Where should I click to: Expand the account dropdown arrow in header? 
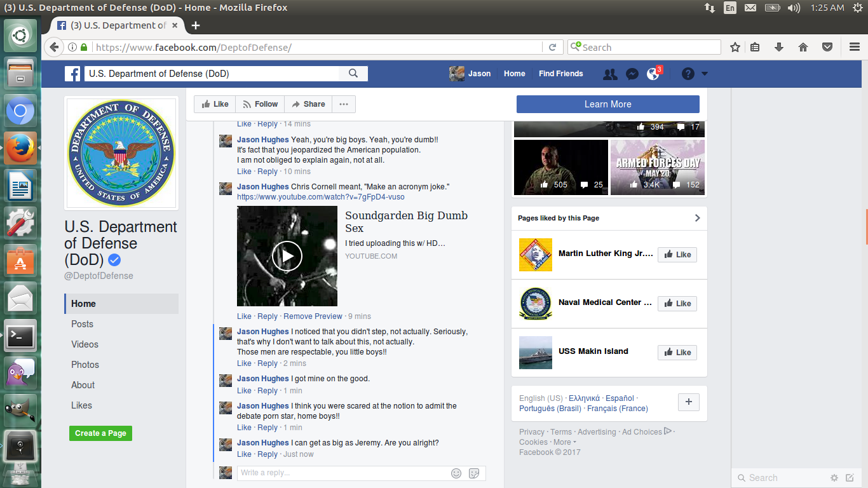[x=704, y=74]
